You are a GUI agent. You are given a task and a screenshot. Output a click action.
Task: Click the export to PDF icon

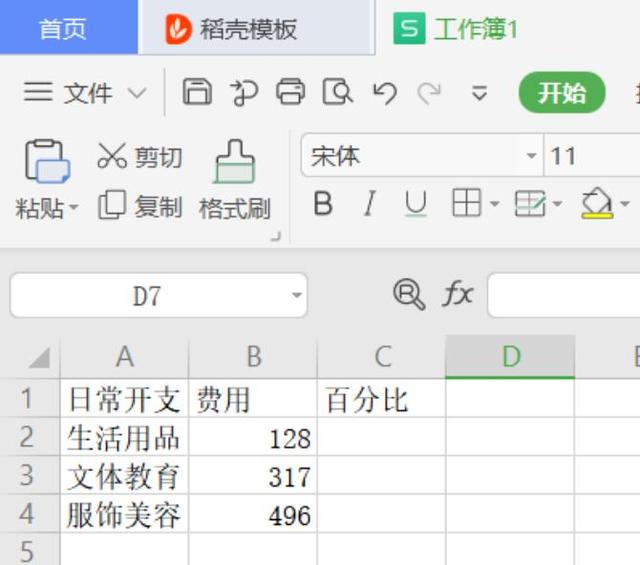244,92
